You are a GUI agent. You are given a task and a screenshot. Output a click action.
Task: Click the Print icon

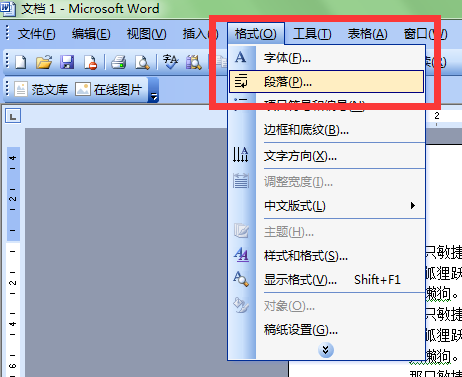click(118, 62)
